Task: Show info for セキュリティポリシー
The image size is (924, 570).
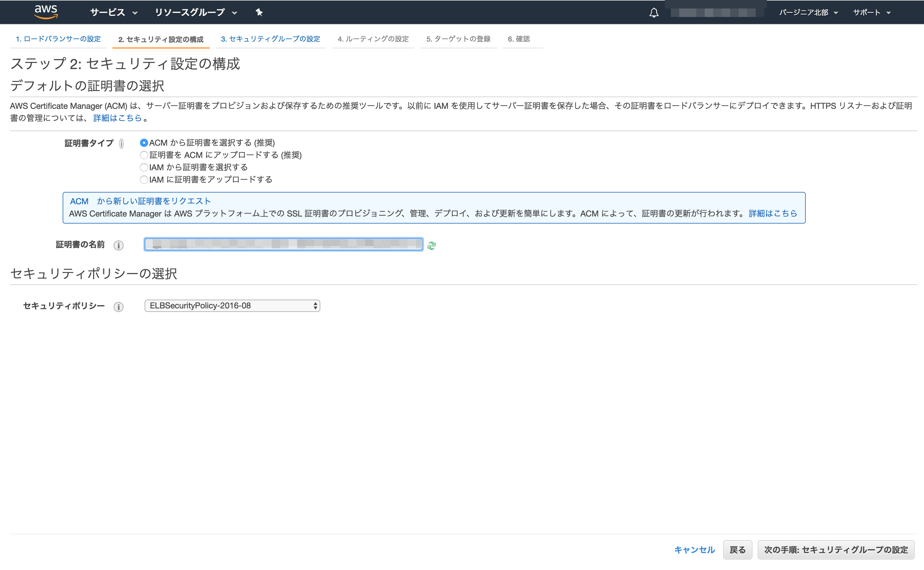Action: tap(118, 306)
